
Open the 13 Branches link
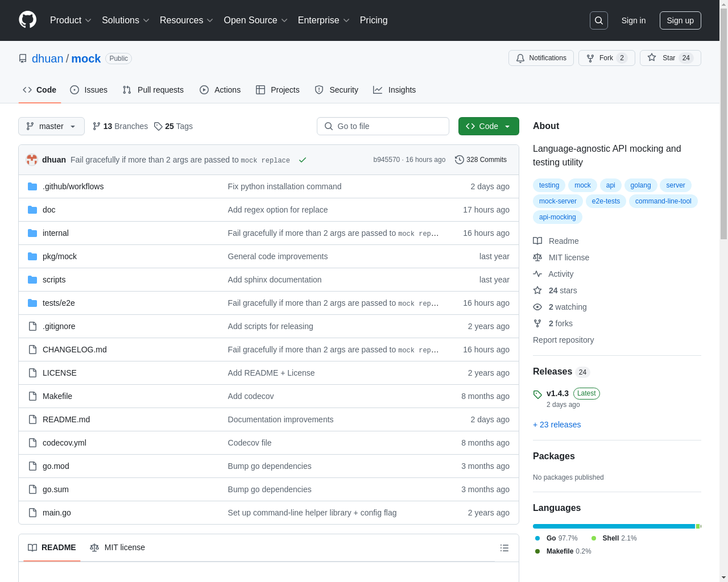(120, 126)
